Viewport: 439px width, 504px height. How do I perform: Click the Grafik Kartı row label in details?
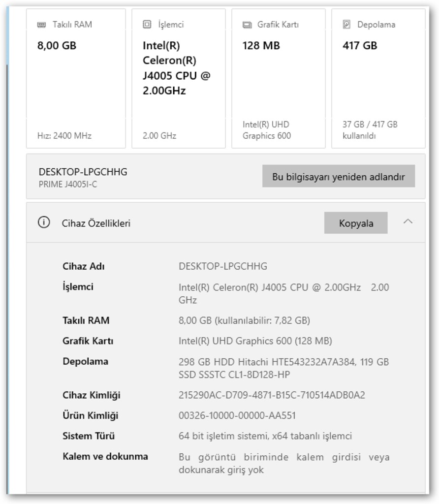pos(88,341)
